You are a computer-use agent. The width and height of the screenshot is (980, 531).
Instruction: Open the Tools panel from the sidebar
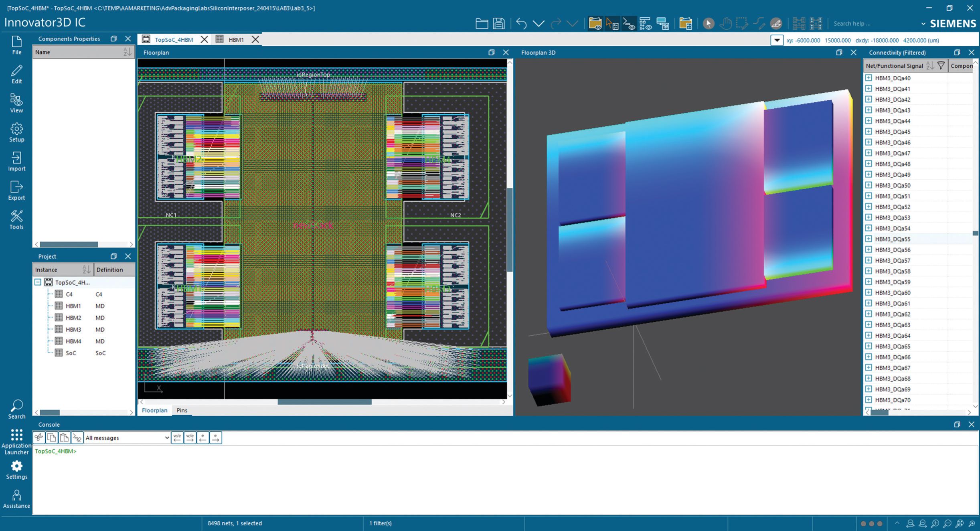(16, 219)
